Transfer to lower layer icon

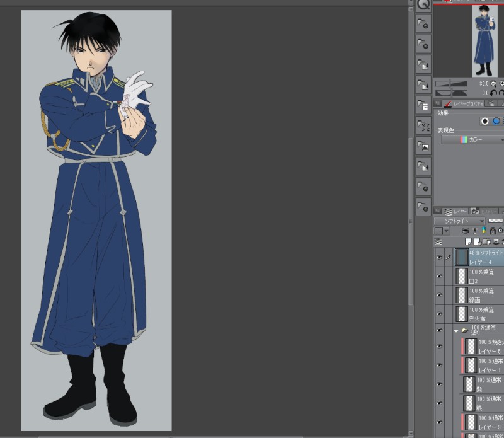point(496,241)
